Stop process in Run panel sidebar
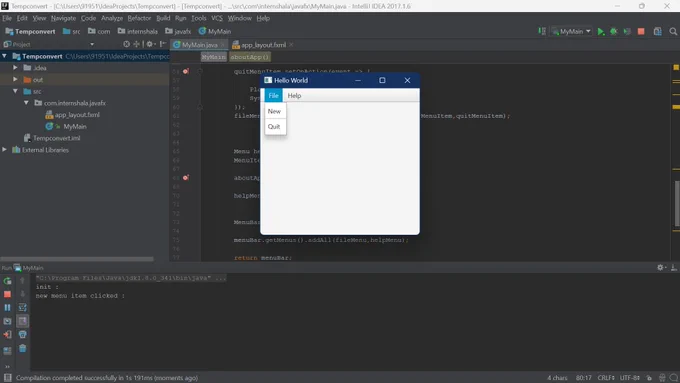Image resolution: width=680 pixels, height=383 pixels. (x=7, y=294)
